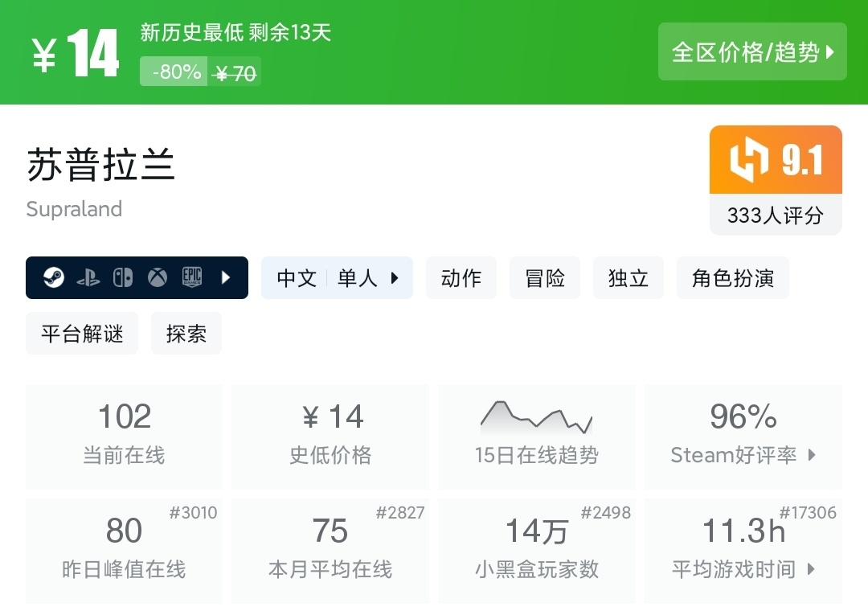The image size is (868, 611).
Task: Select the 独立 genre tag
Action: (628, 278)
